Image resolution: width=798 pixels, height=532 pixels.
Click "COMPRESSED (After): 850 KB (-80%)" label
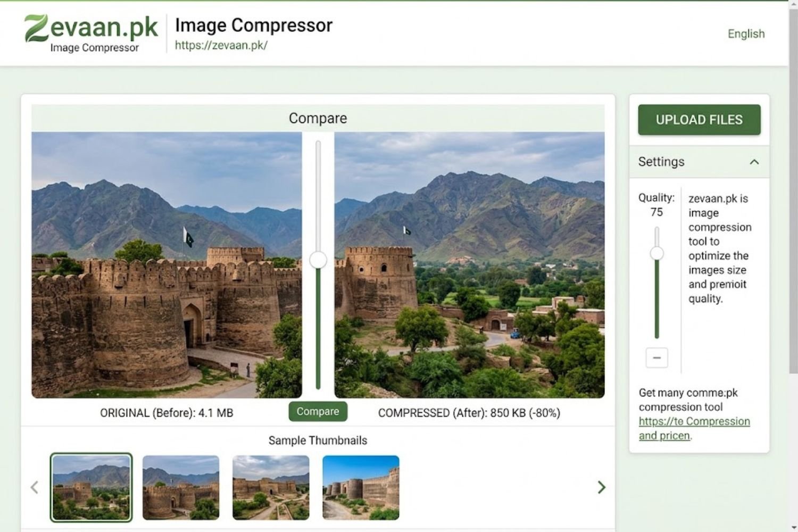pos(469,413)
